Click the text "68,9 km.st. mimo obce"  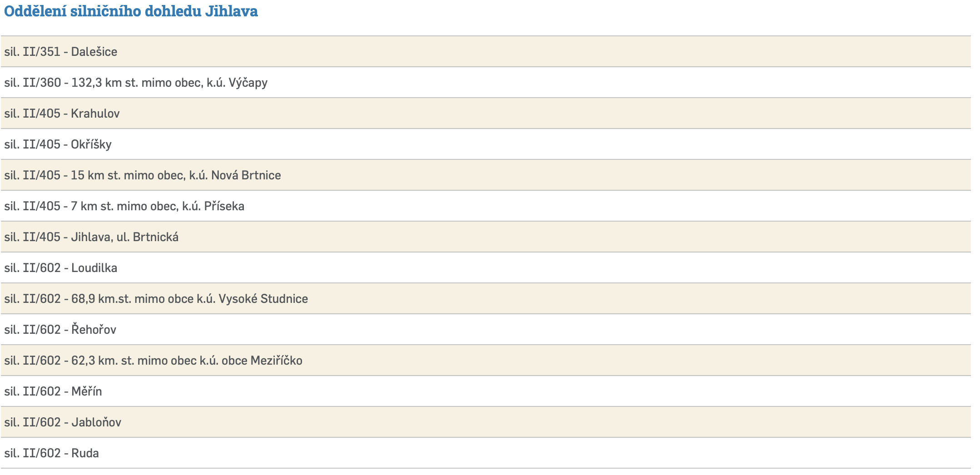tap(132, 299)
